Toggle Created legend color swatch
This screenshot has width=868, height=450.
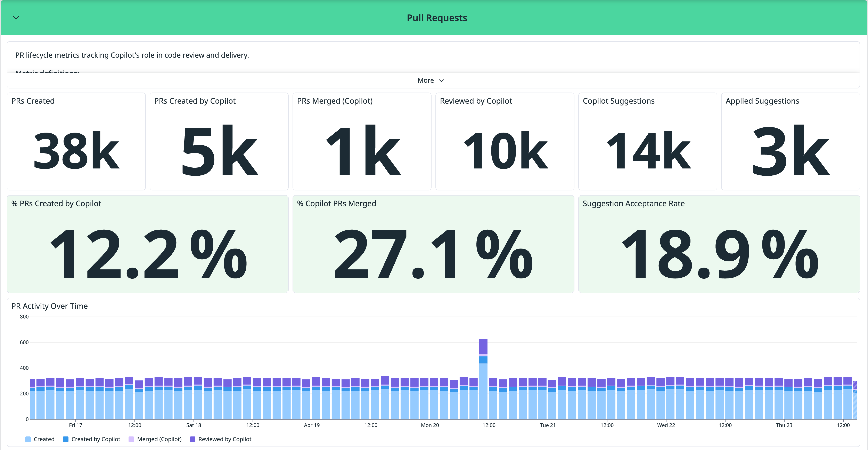pos(28,439)
